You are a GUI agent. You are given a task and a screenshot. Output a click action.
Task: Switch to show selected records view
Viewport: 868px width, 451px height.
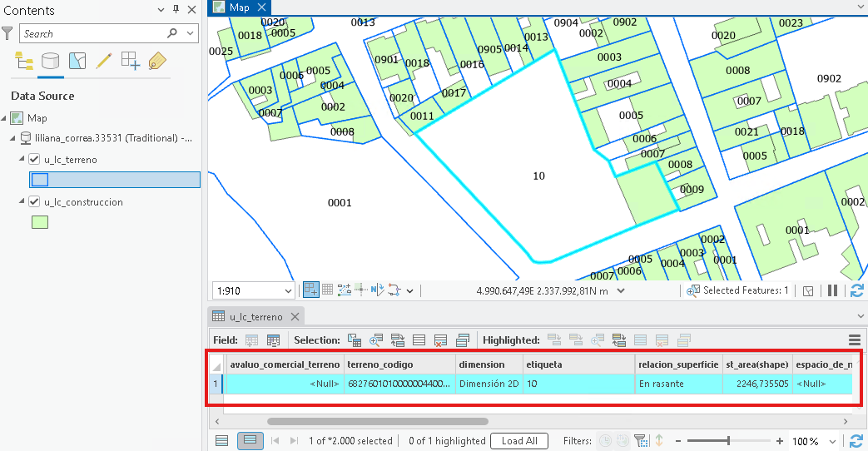[x=250, y=440]
